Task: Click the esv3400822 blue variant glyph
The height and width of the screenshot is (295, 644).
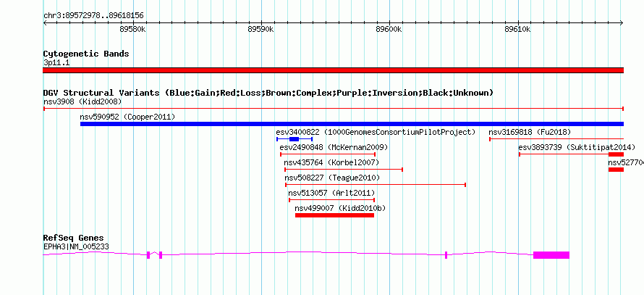Action: [x=295, y=139]
